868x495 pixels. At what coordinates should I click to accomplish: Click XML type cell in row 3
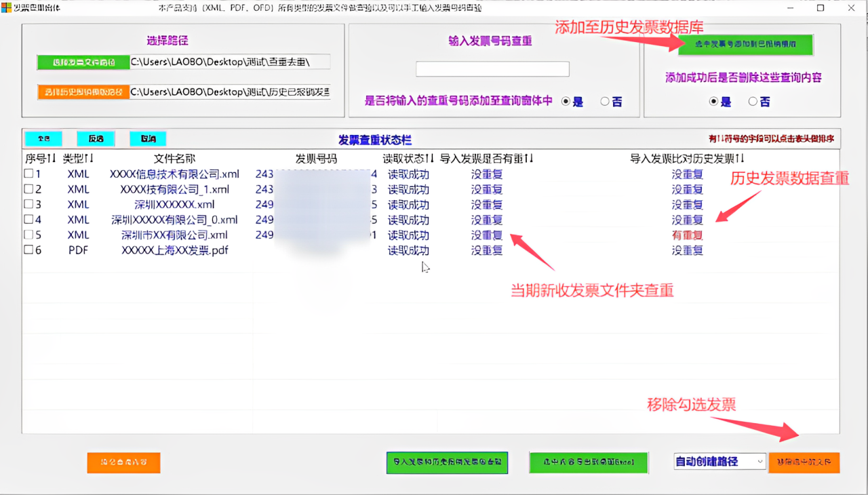[79, 204]
